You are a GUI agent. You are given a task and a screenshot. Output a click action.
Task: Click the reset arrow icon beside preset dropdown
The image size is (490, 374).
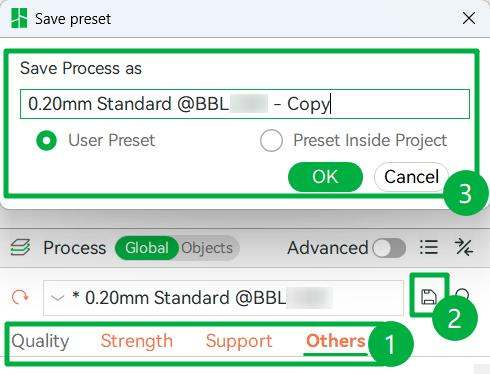pos(20,297)
